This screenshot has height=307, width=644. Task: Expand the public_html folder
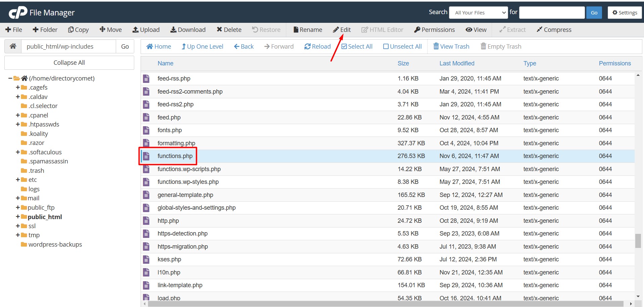pyautogui.click(x=18, y=217)
